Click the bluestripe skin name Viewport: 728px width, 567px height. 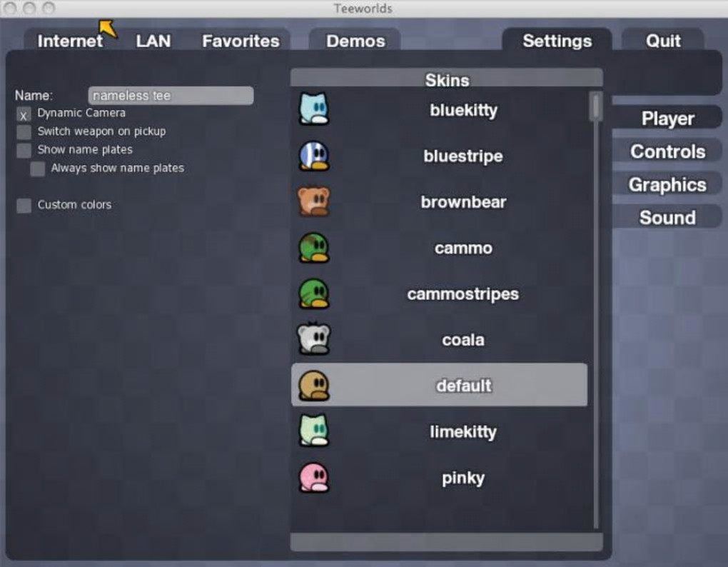(463, 156)
